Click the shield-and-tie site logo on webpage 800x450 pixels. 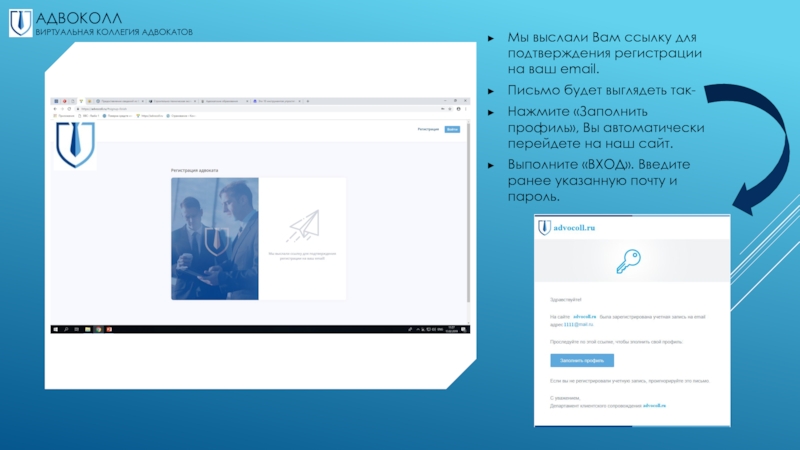coord(75,145)
